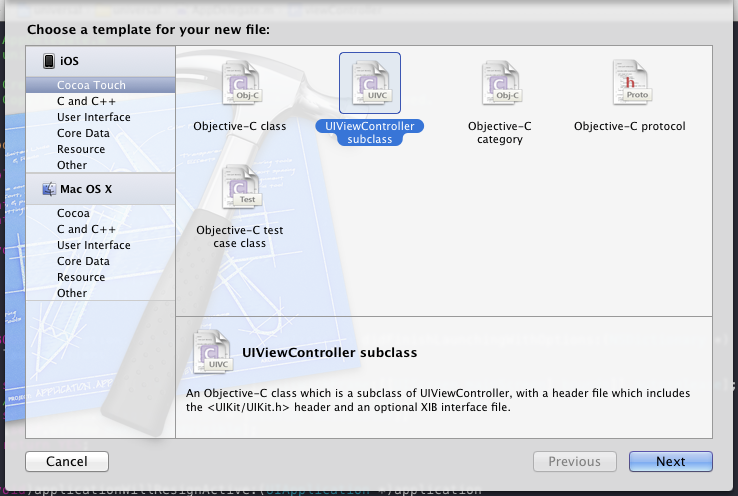Open Resource category under iOS
Image resolution: width=738 pixels, height=496 pixels.
81,149
